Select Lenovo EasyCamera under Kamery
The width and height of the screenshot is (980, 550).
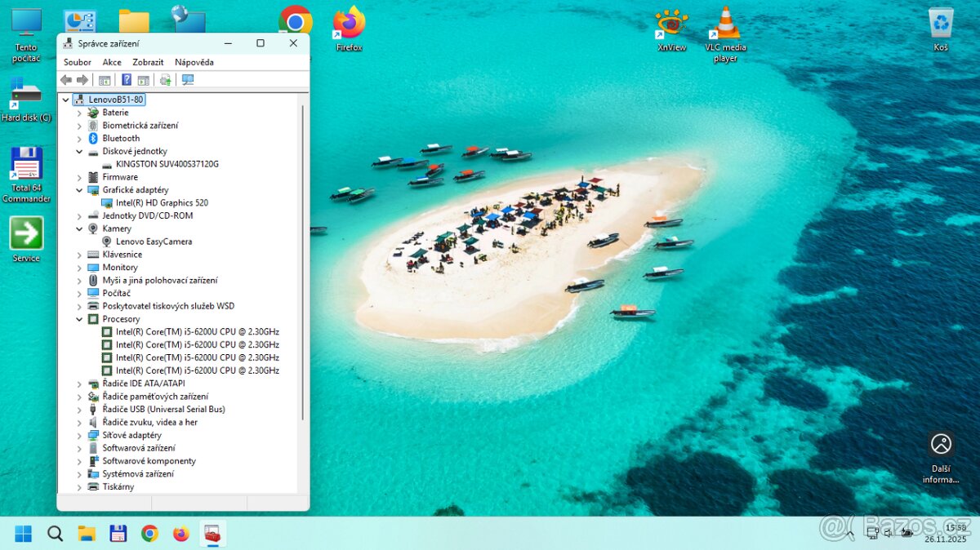coord(151,241)
